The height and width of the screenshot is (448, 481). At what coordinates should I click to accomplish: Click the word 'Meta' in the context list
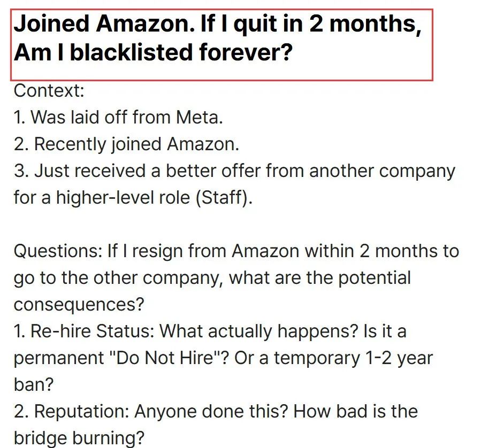199,117
